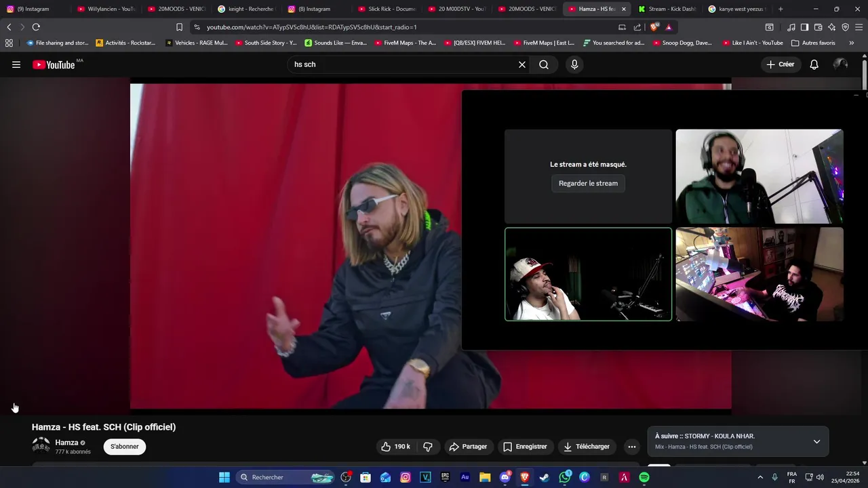Open Brave Rewards triangle icon
This screenshot has width=868, height=488.
(669, 27)
